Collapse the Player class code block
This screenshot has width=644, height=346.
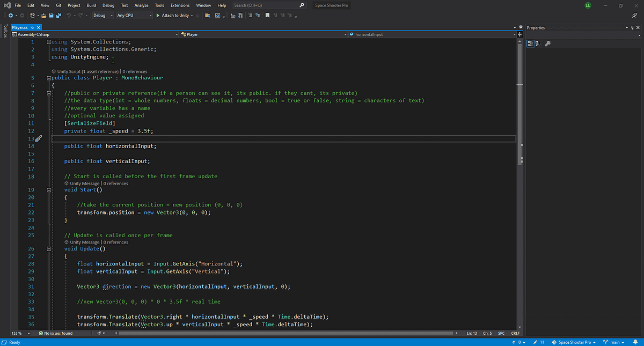(49, 78)
